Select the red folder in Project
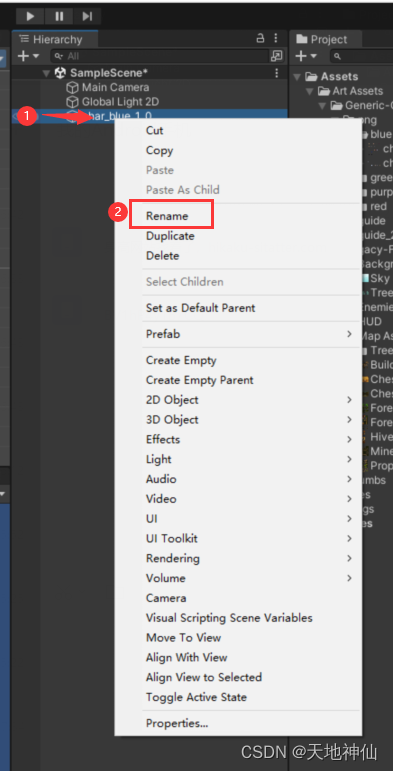 pos(378,207)
